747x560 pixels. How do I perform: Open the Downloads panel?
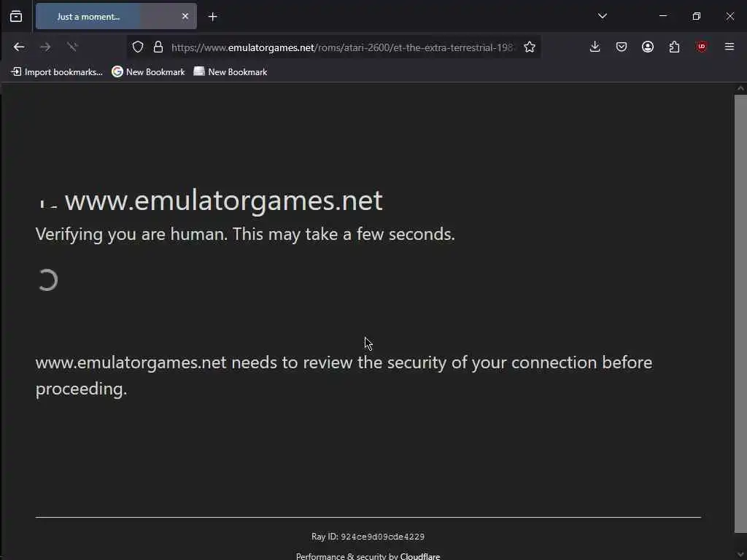[595, 47]
